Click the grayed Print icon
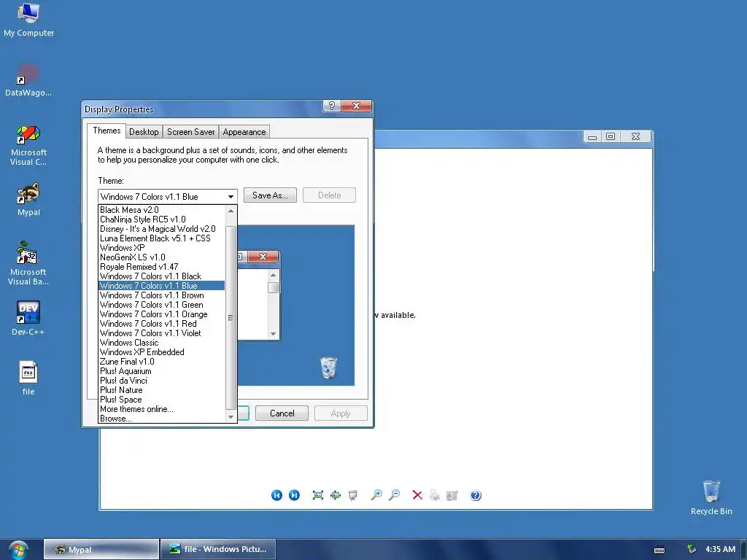The width and height of the screenshot is (747, 560). pos(435,495)
